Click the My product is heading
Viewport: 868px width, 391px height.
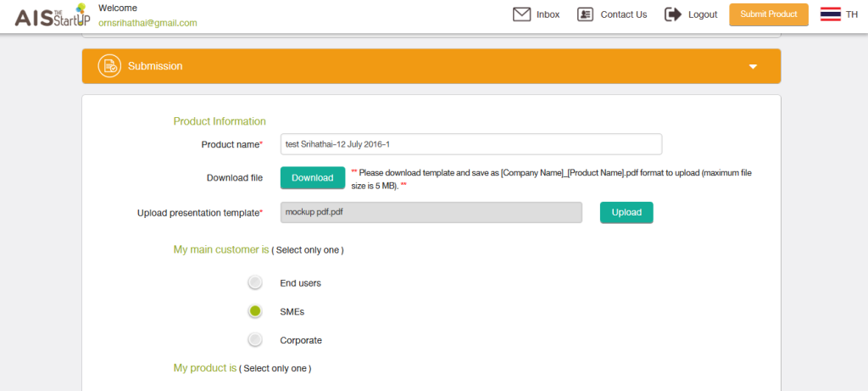click(205, 368)
